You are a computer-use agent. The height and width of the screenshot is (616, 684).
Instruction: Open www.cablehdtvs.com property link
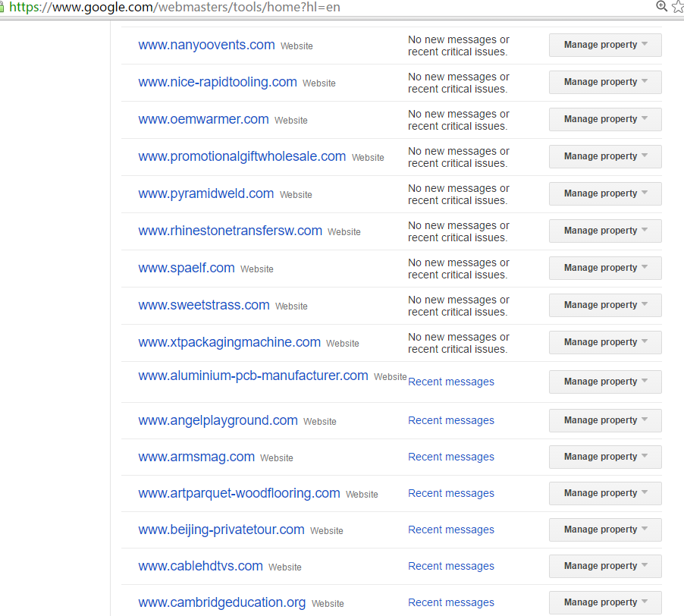200,566
